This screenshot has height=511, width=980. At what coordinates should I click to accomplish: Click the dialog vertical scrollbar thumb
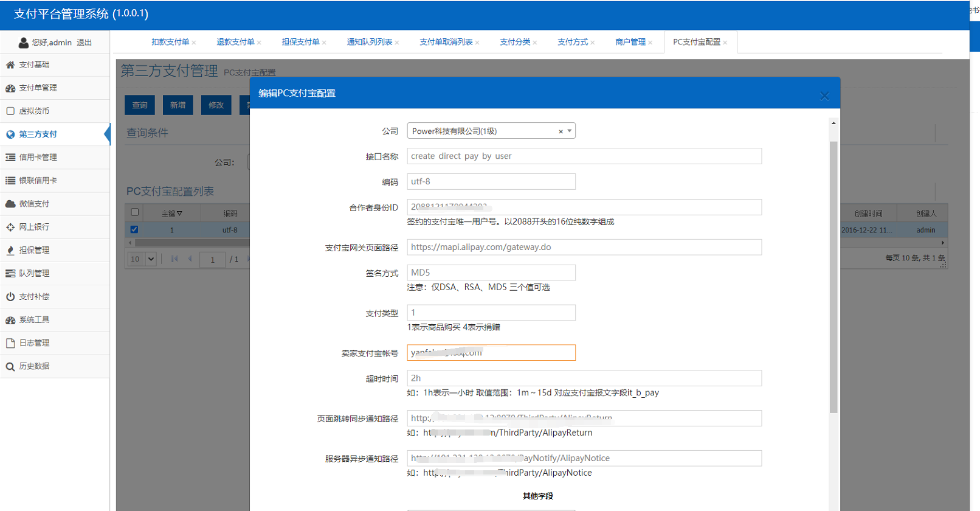pyautogui.click(x=833, y=277)
